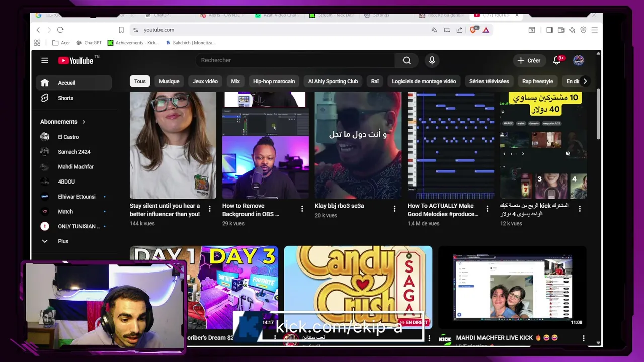Viewport: 644px width, 362px height.
Task: Open options for Remove Background in OBS video
Action: (x=302, y=208)
